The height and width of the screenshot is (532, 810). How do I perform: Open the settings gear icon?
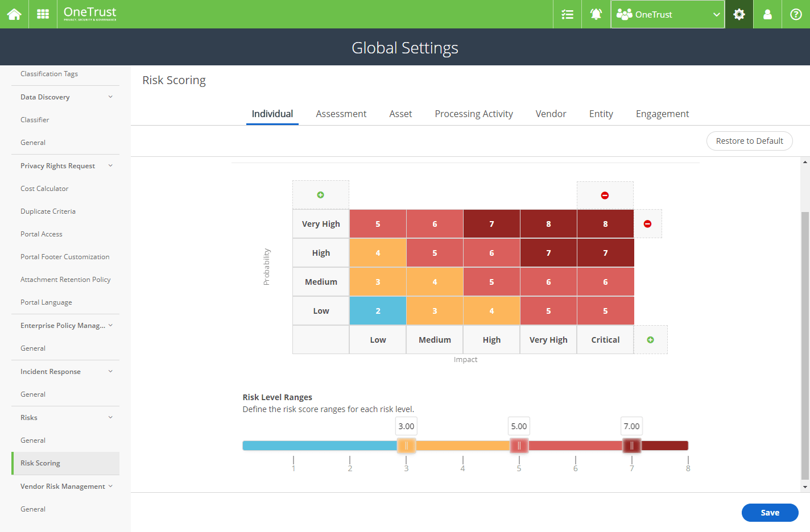738,14
